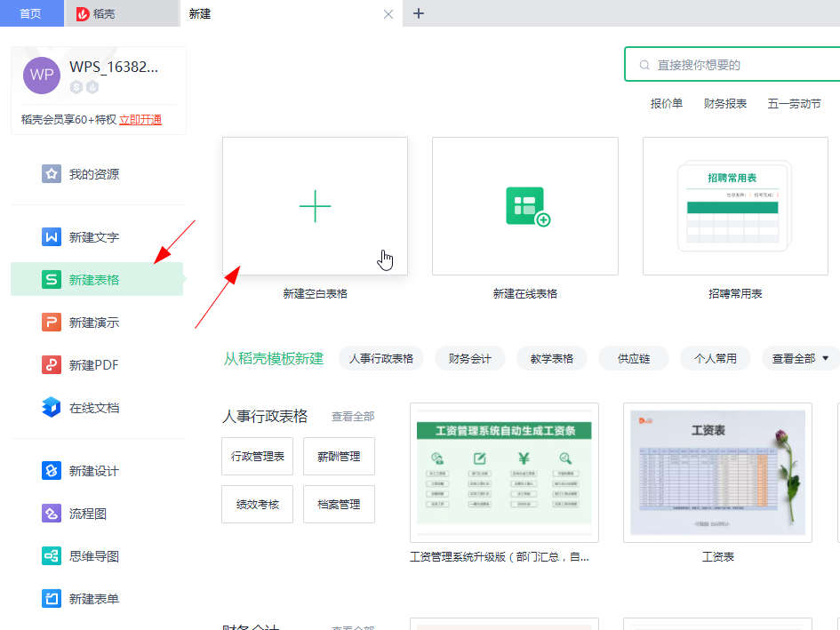
Task: Open the 工资表 template thumbnail
Action: (x=717, y=472)
